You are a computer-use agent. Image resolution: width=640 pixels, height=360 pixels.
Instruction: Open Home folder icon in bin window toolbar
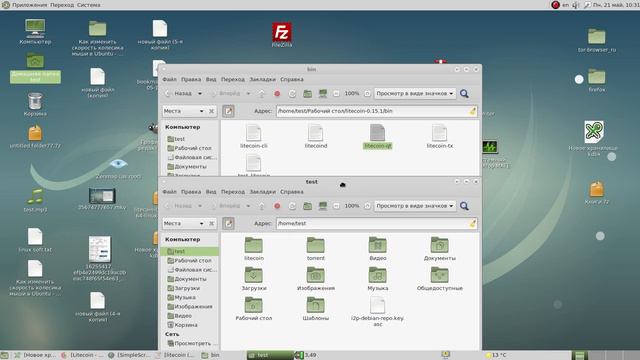tap(308, 94)
